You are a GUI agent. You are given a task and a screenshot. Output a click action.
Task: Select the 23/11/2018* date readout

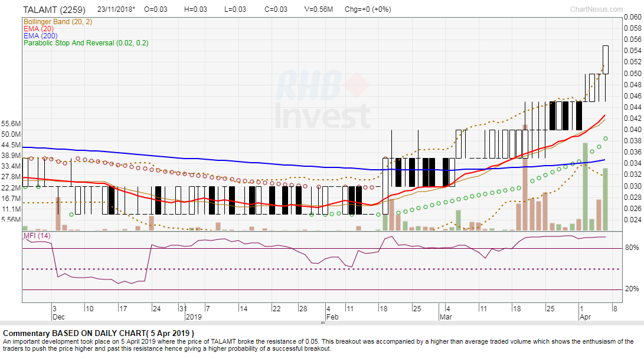click(x=116, y=9)
